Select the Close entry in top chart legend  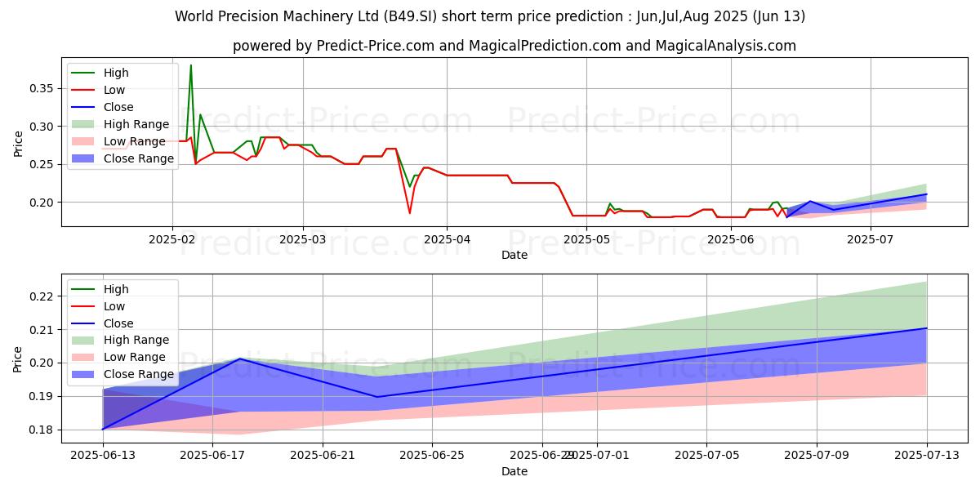(x=118, y=107)
